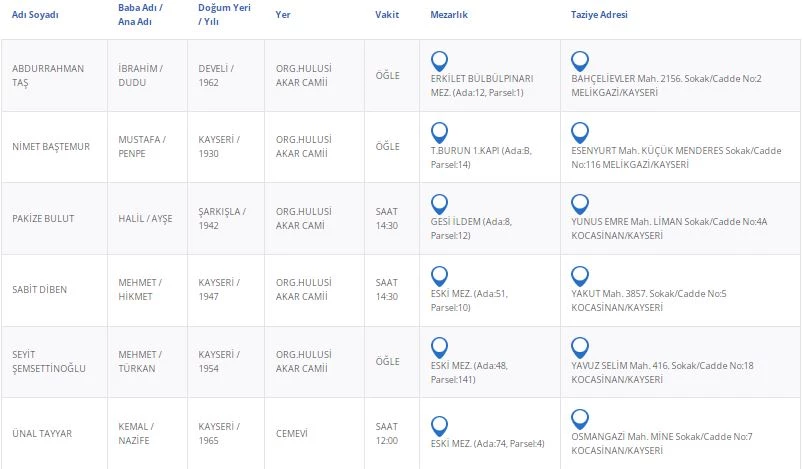The width and height of the screenshot is (803, 469).
Task: Open map pin for Osmangazi condolence address
Action: [x=579, y=419]
